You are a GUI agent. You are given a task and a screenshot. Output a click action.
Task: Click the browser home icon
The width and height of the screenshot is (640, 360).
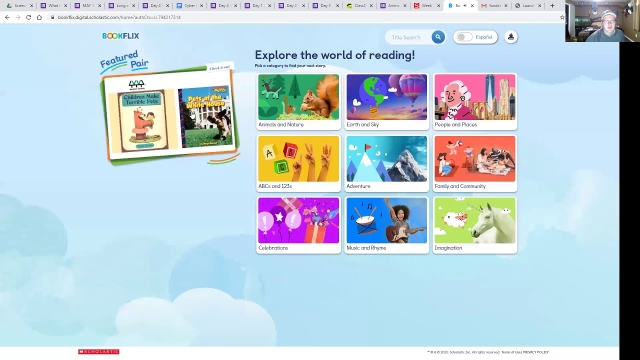coord(39,17)
